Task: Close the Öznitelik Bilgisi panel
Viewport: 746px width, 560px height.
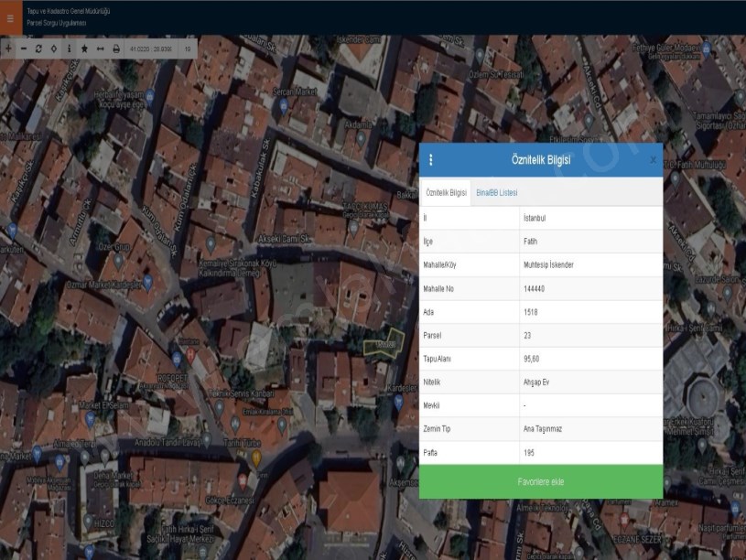Action: [x=652, y=160]
